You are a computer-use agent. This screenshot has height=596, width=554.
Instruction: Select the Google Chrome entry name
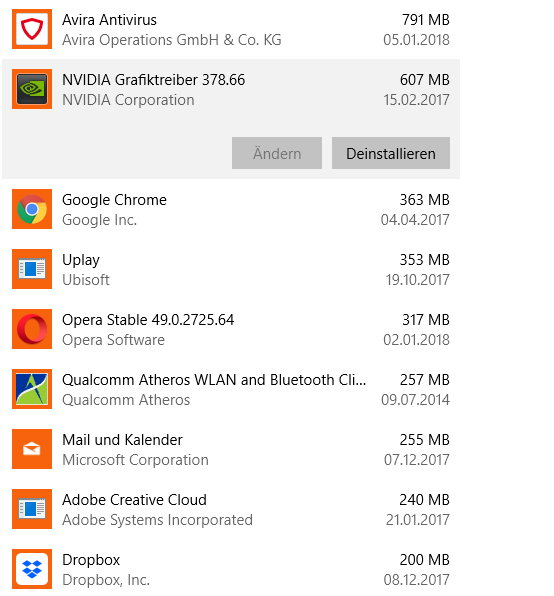(x=114, y=200)
